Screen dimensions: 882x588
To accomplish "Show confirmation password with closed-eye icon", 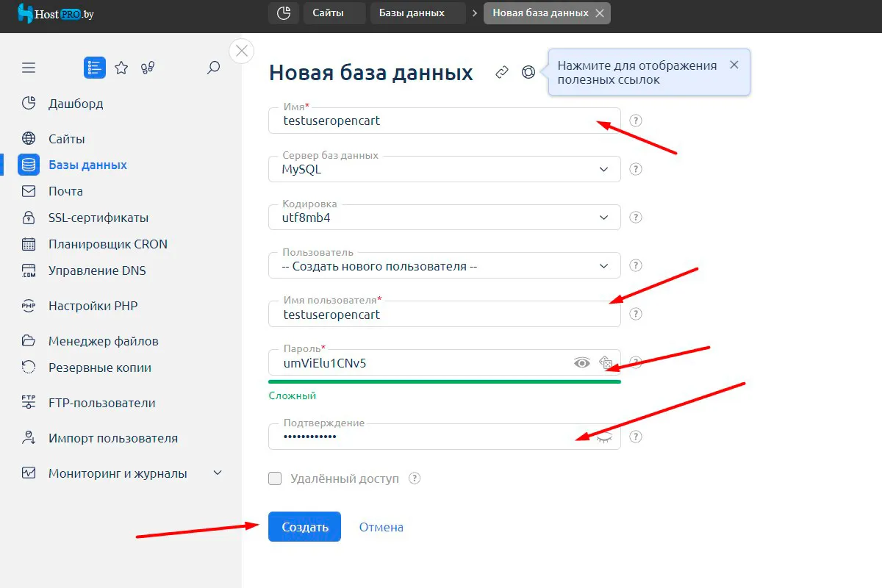I will 604,437.
